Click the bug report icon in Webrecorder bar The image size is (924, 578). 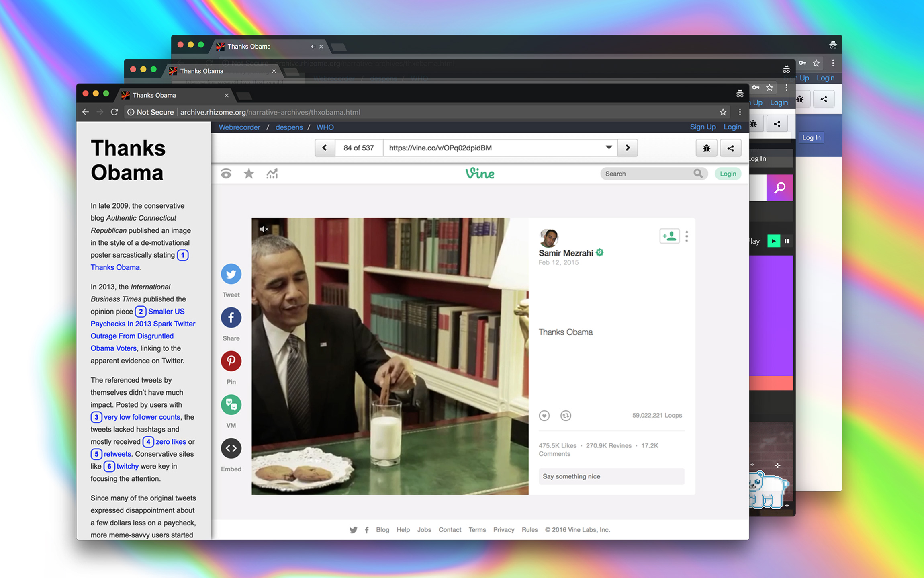pyautogui.click(x=706, y=148)
